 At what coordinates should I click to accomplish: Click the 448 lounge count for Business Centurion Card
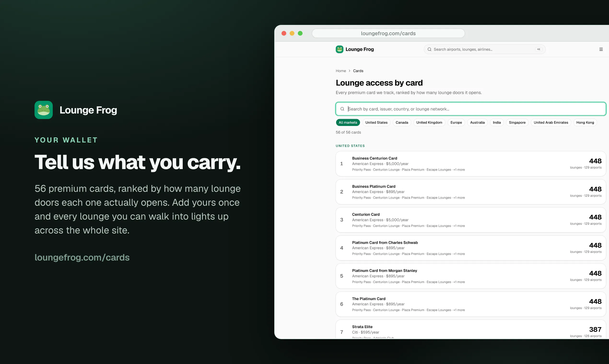point(595,161)
